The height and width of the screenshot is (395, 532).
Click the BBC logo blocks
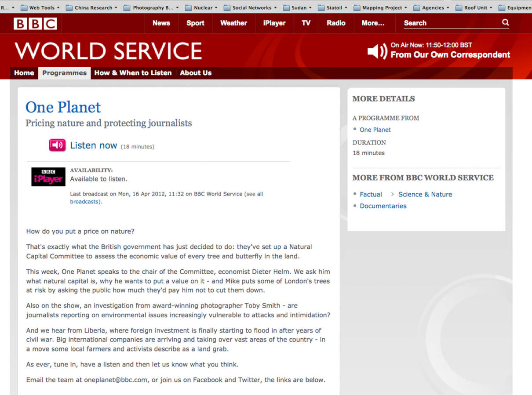(35, 23)
